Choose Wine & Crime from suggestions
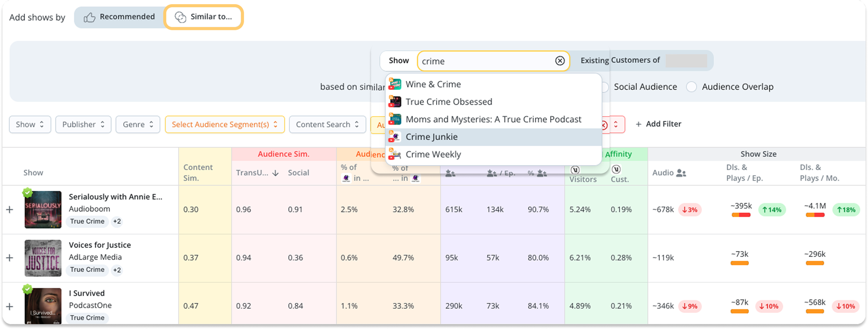 (x=493, y=84)
